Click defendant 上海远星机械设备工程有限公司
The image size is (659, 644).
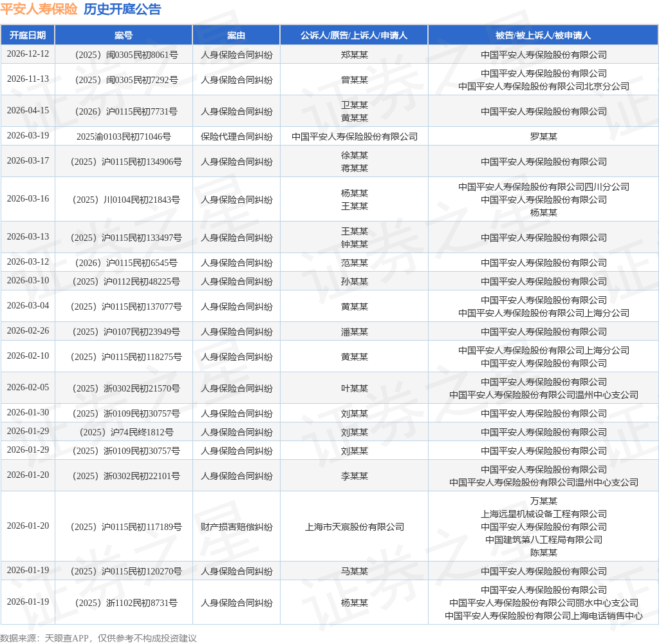pyautogui.click(x=543, y=514)
